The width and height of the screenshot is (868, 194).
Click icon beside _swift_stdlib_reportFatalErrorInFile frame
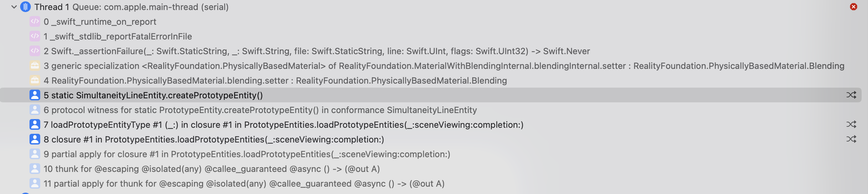pos(35,36)
